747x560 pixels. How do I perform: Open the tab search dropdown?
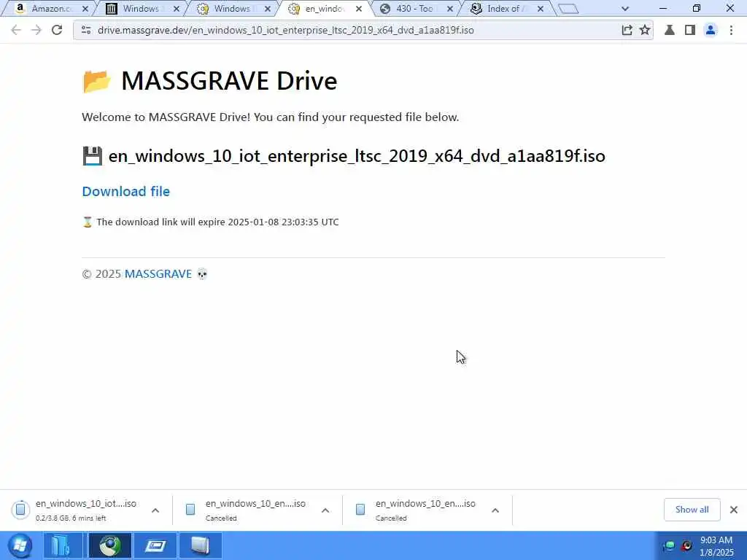625,9
